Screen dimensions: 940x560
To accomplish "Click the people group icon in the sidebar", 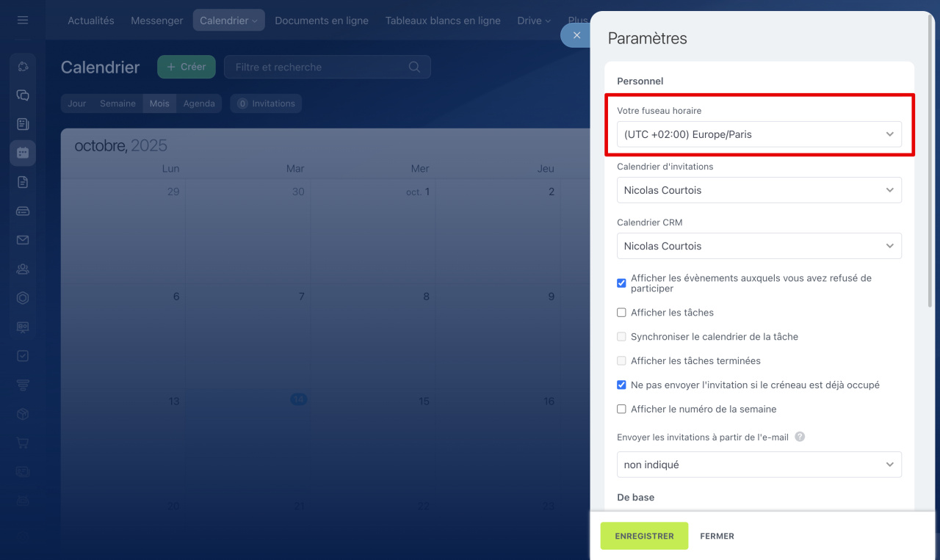I will 23,269.
